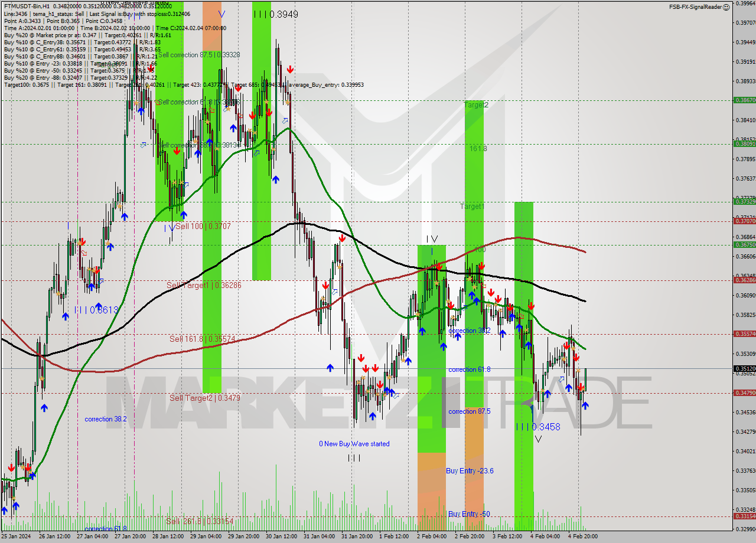Click the green 0.36750 price tag
This screenshot has height=543, width=756.
pos(744,244)
